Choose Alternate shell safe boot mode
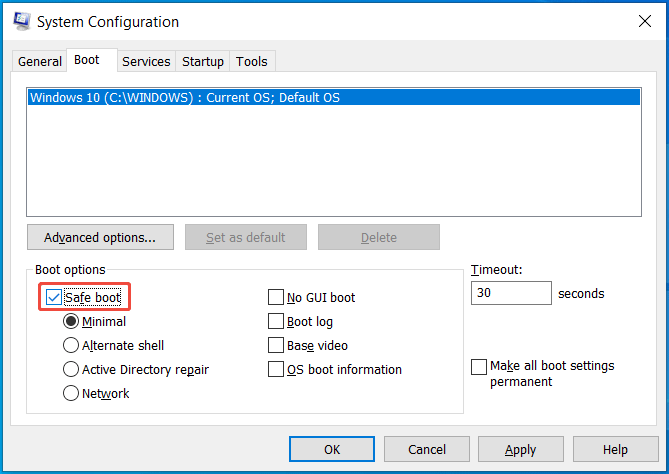Screen dimensions: 669x474 pos(71,345)
